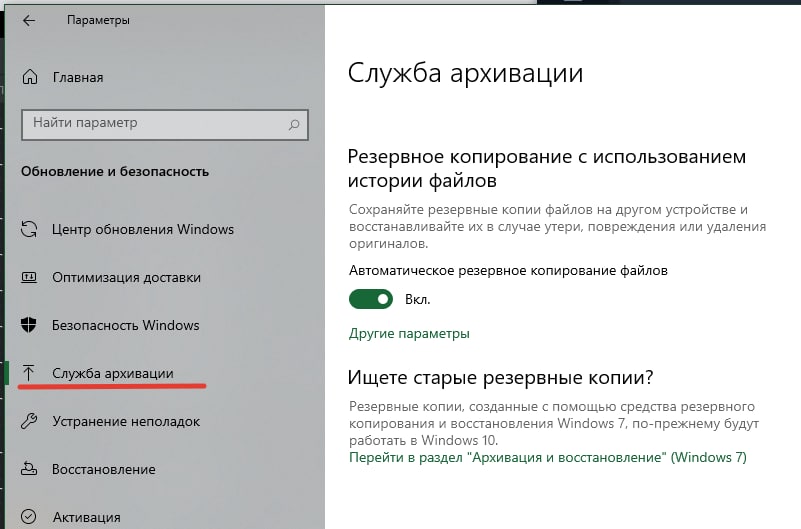
Task: Click the troubleshoot wrench icon
Action: pos(29,421)
